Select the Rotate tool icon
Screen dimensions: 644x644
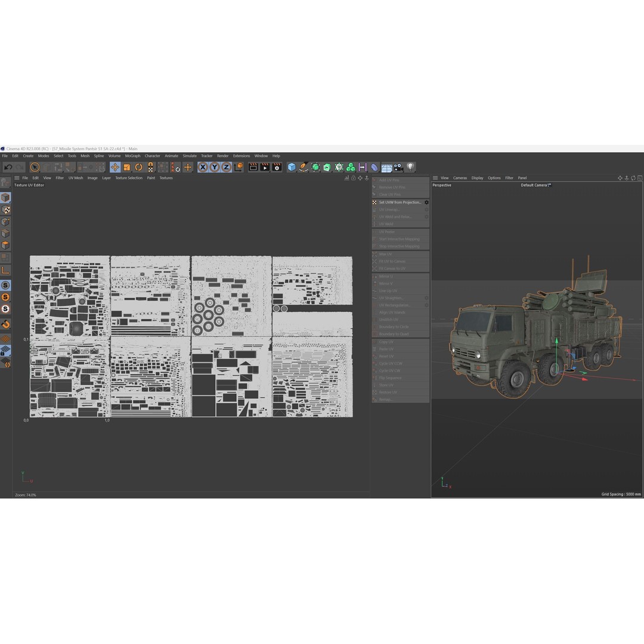[x=138, y=168]
